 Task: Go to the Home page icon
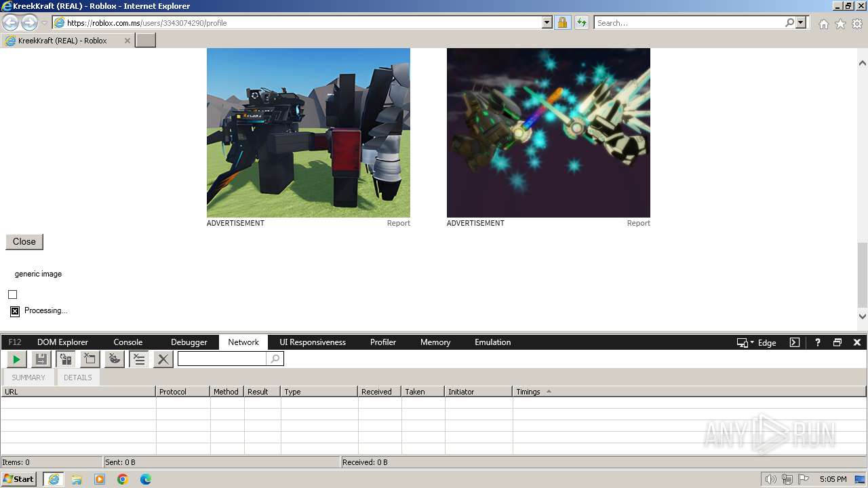pos(823,24)
